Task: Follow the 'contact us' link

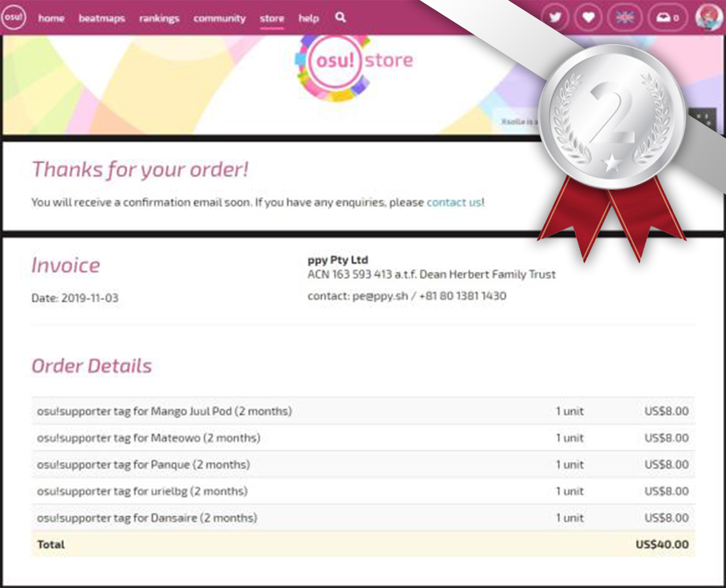Action: point(454,202)
